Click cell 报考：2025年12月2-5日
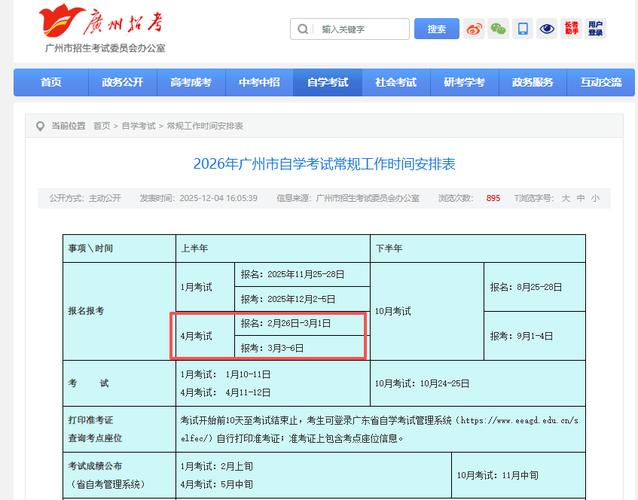Screen dimensions: 638x500 pos(302,299)
